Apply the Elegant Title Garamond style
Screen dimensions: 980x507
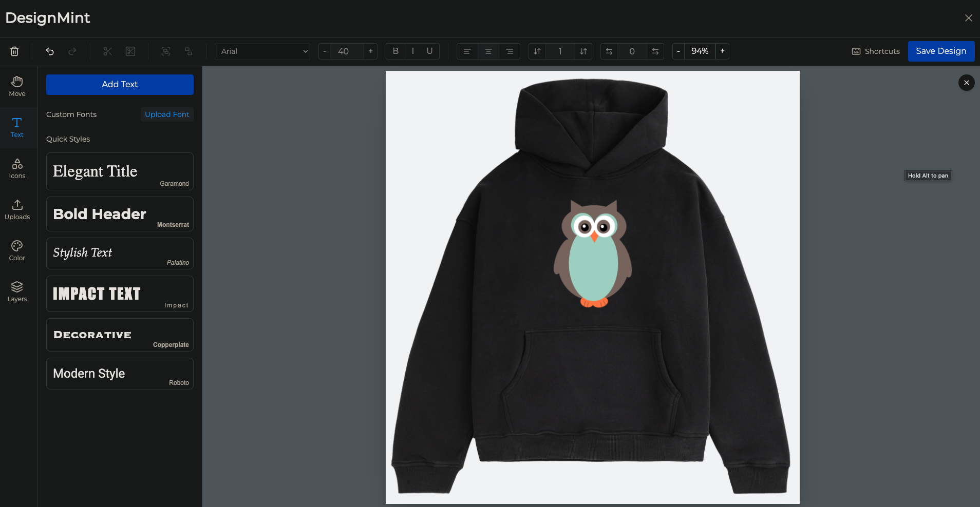120,171
